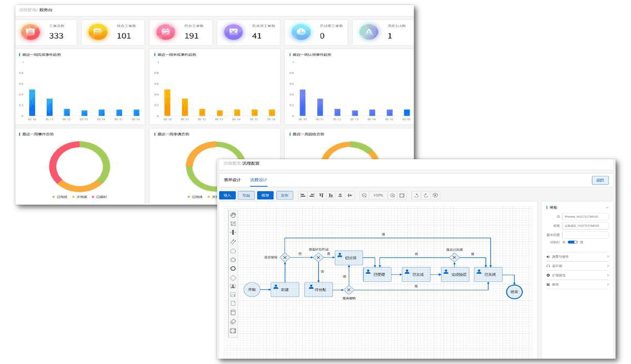This screenshot has width=631, height=364.
Task: Click the 已受理 task node on canvas
Action: tap(377, 274)
